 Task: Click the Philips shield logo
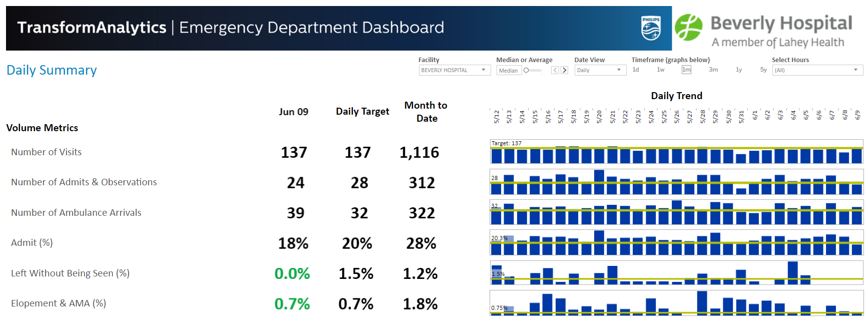pos(651,28)
